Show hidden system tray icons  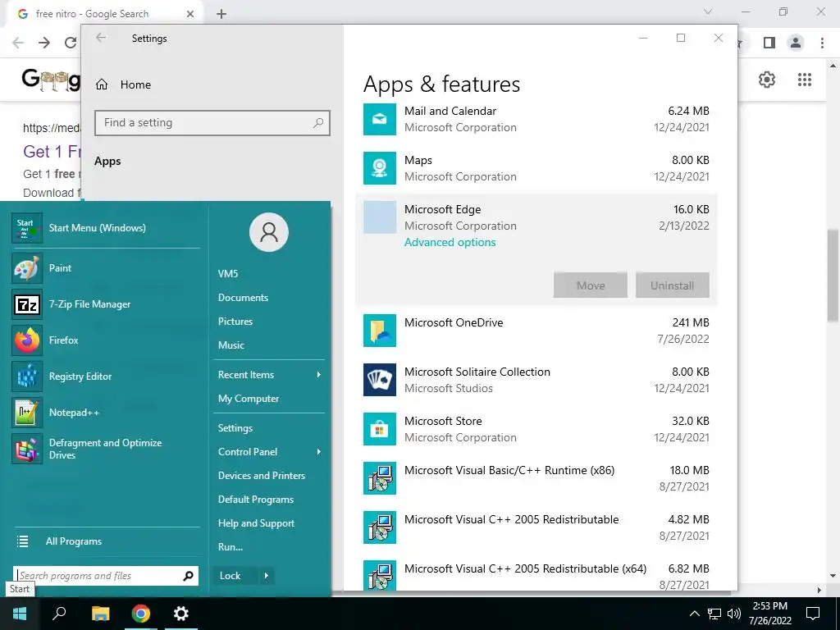click(x=694, y=614)
